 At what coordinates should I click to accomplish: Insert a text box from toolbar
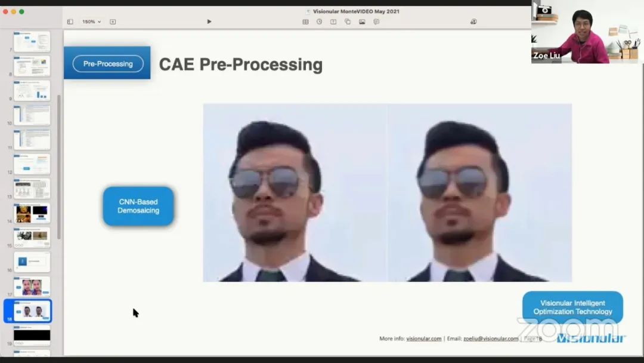(x=333, y=21)
